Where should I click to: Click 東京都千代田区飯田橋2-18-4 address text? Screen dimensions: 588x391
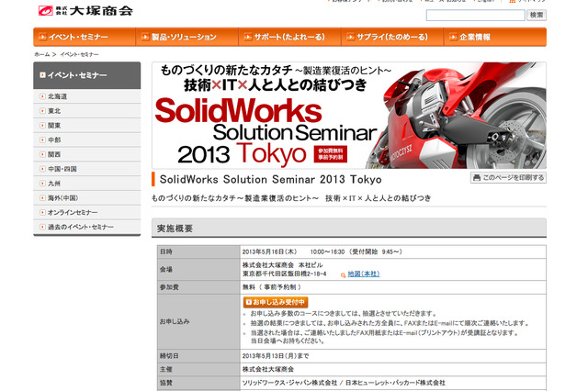pyautogui.click(x=284, y=274)
